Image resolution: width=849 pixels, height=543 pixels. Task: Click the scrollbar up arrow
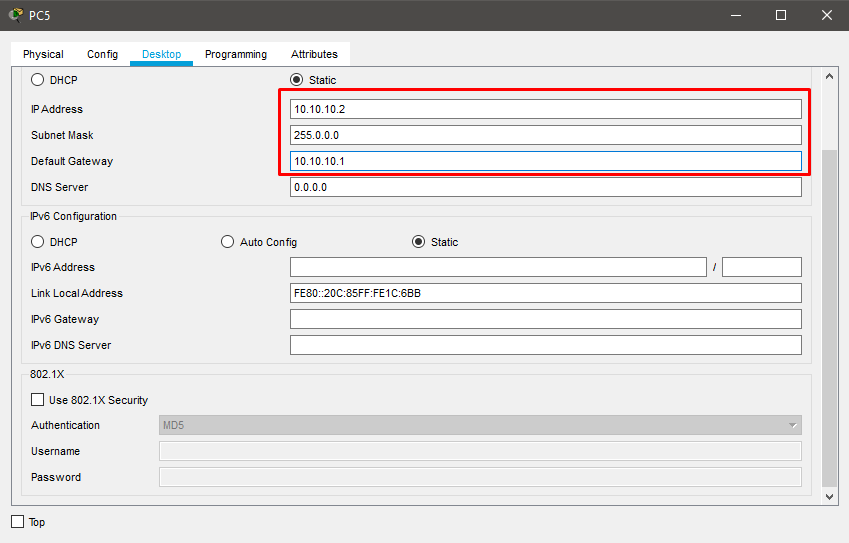tap(830, 77)
